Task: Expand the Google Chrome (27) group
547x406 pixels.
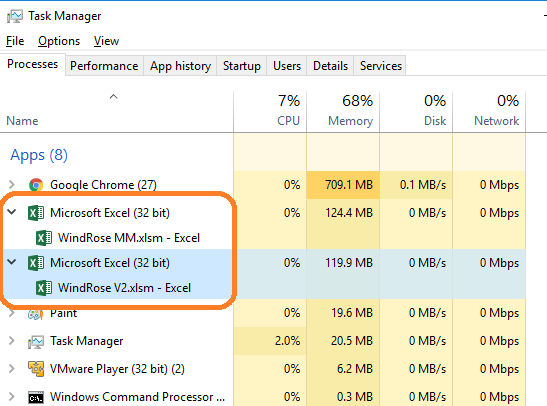Action: coord(12,185)
